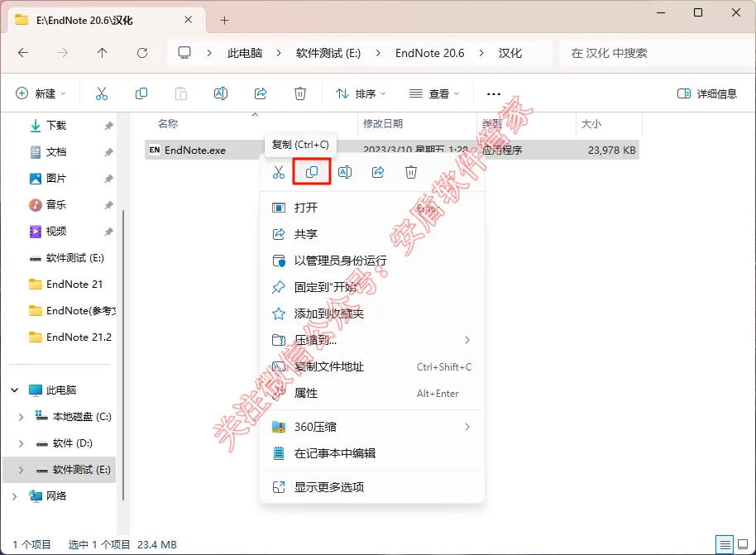
Task: Open the 排序 sort dropdown
Action: pos(361,93)
